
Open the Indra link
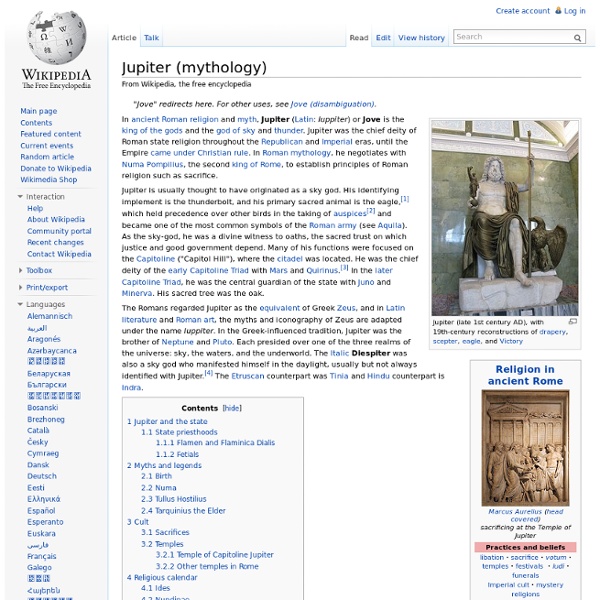click(x=131, y=387)
